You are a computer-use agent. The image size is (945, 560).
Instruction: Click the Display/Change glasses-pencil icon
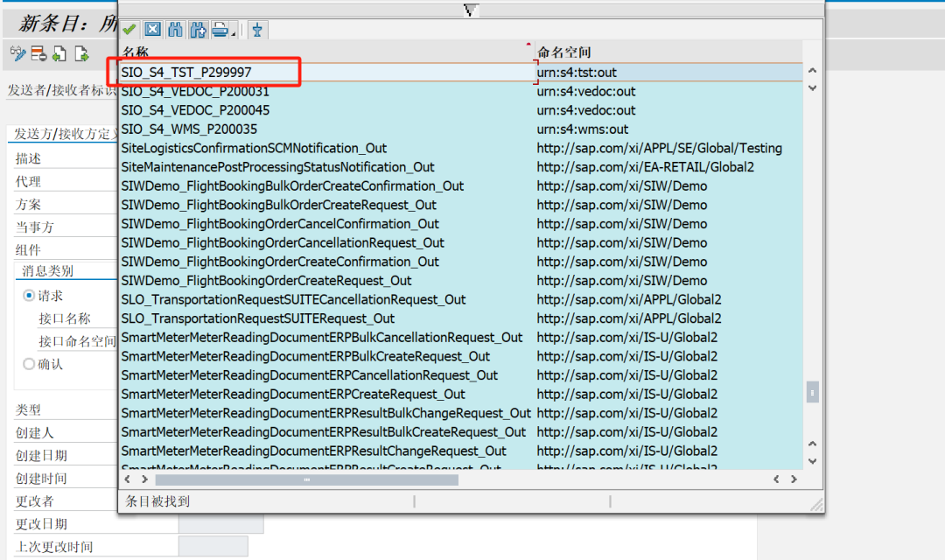tap(17, 53)
